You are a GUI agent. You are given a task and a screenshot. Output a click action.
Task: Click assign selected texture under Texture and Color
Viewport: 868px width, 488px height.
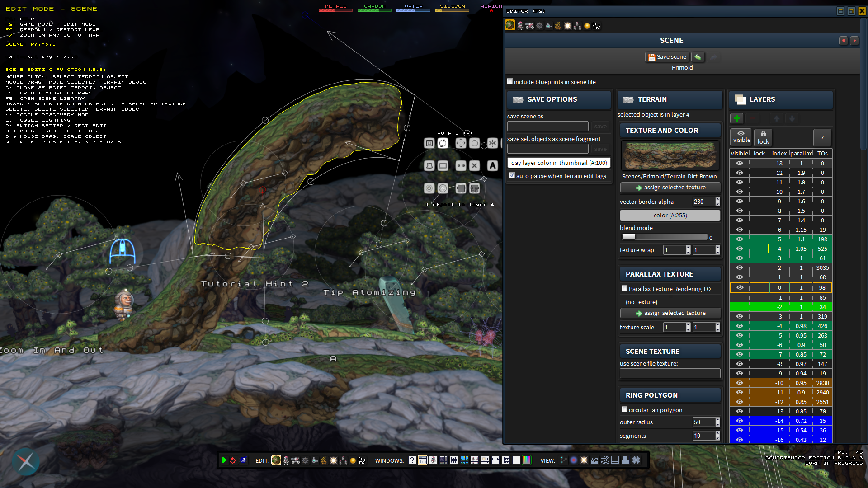[670, 188]
